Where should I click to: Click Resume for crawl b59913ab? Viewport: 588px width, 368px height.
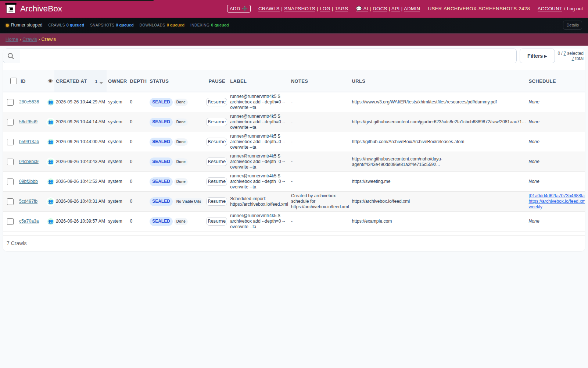click(217, 142)
